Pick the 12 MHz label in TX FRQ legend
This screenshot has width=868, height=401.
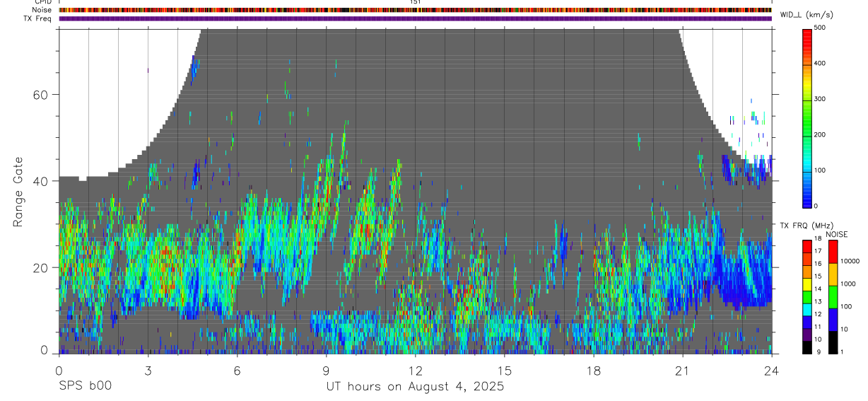pyautogui.click(x=819, y=314)
